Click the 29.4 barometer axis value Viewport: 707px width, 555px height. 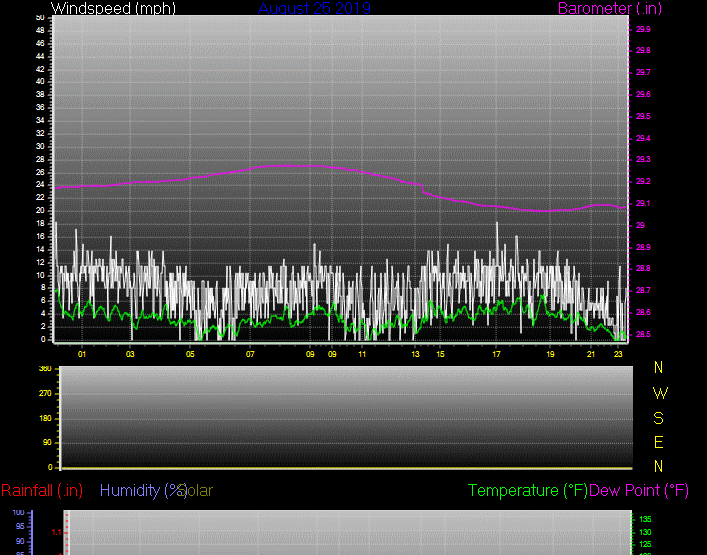(x=643, y=138)
